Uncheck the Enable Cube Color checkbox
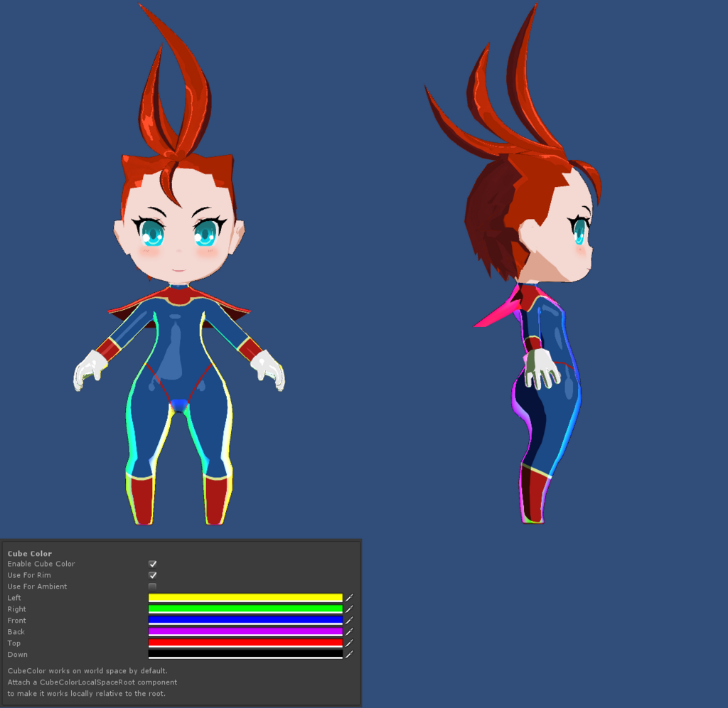 152,564
